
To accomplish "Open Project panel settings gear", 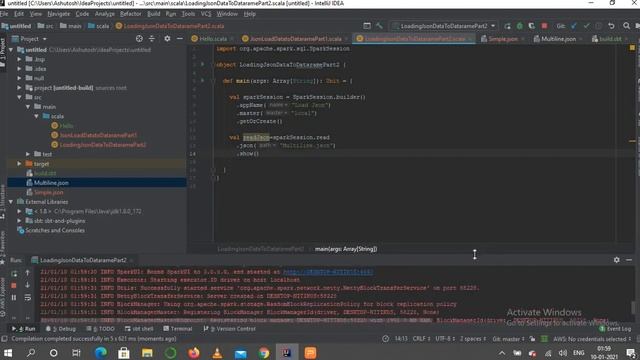I will coord(167,39).
